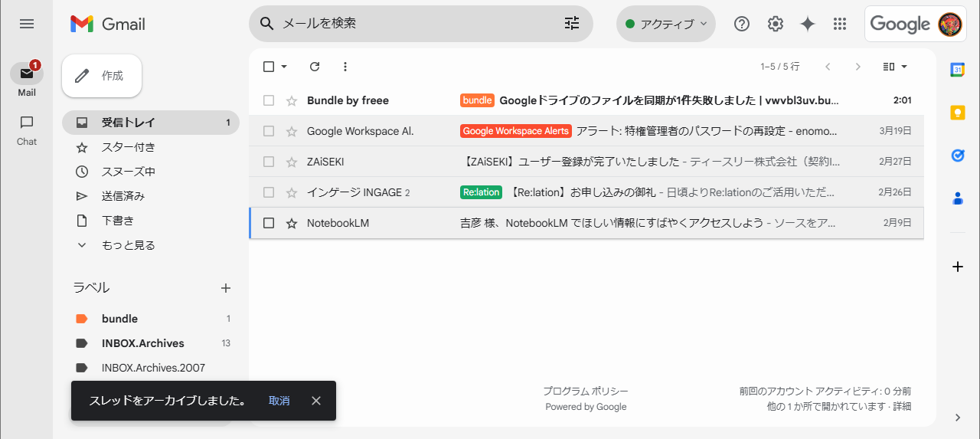
Task: Select the NotebookLM email checkbox
Action: (x=269, y=223)
